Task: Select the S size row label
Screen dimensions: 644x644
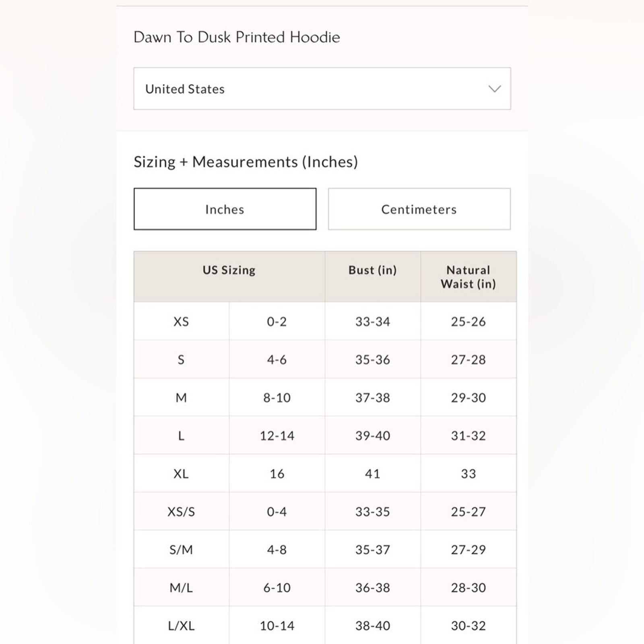Action: [x=181, y=359]
